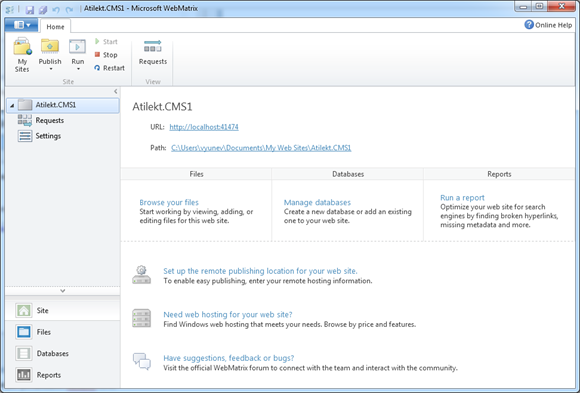Click Set up remote publishing location link

260,271
